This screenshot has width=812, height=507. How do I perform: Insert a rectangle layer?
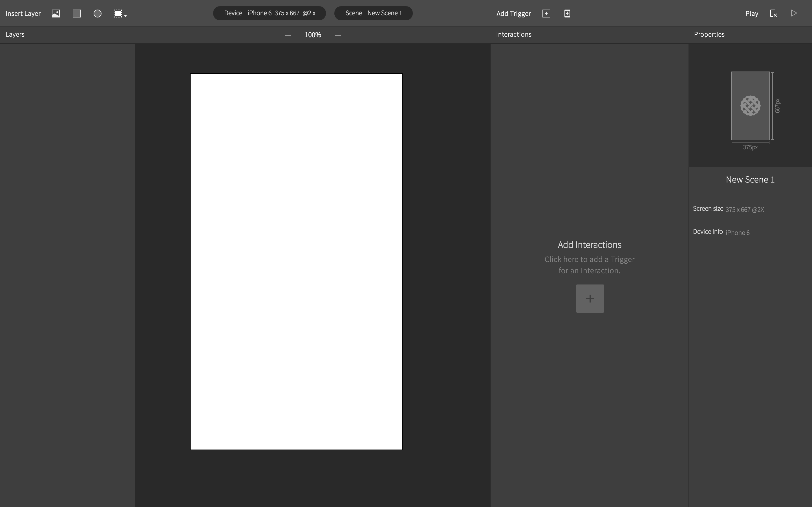[x=76, y=14]
